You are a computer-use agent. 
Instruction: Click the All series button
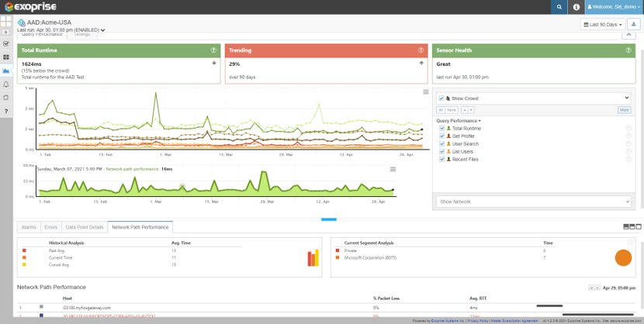pyautogui.click(x=440, y=110)
